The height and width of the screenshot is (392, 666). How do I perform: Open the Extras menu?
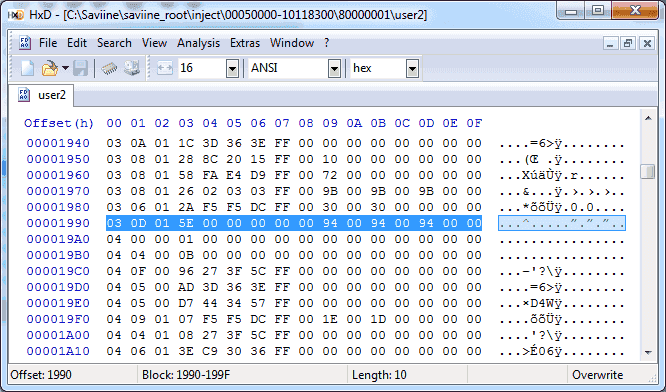coord(245,43)
